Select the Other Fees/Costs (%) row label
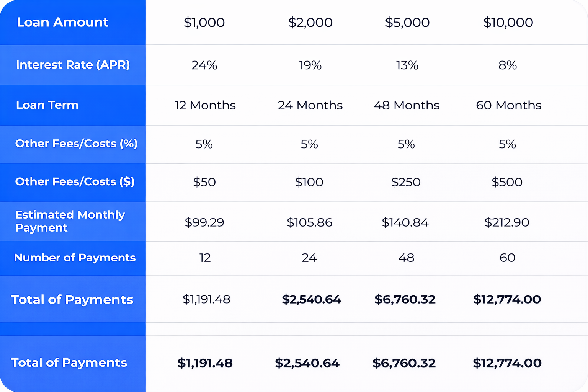 76,144
